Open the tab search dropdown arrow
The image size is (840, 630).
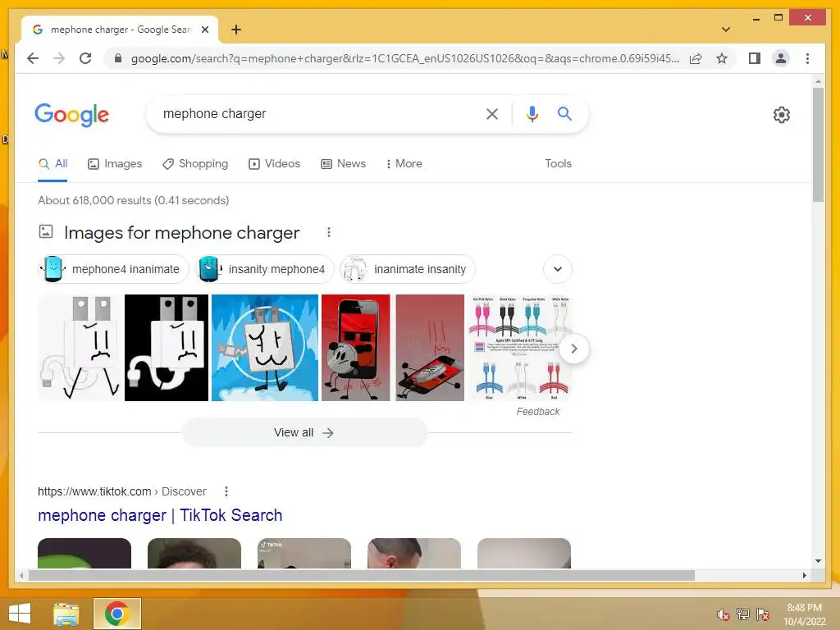pos(726,30)
